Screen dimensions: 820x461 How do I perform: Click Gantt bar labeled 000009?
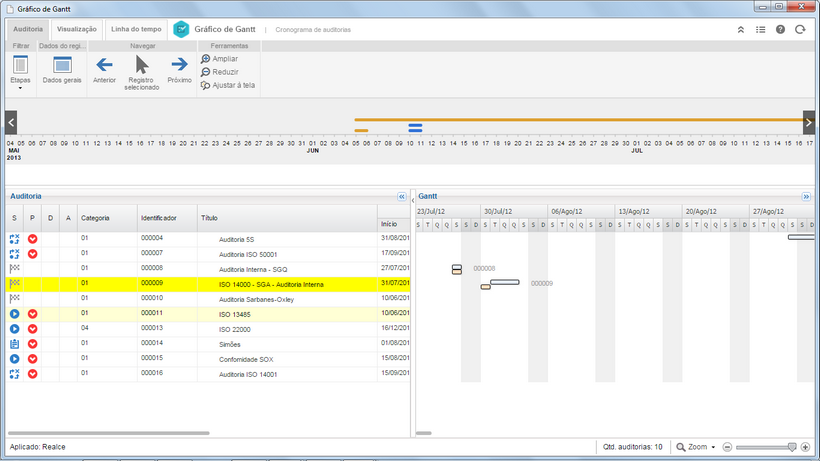click(x=504, y=282)
